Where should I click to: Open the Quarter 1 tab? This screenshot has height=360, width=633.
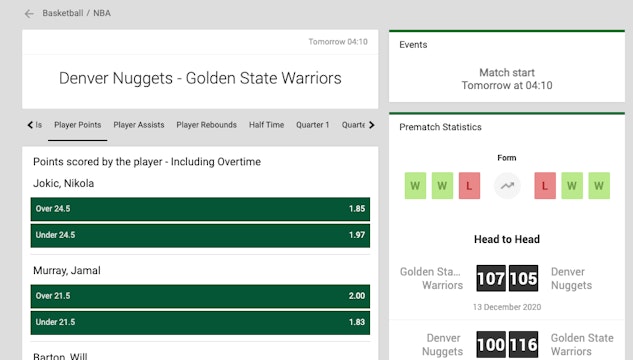312,125
